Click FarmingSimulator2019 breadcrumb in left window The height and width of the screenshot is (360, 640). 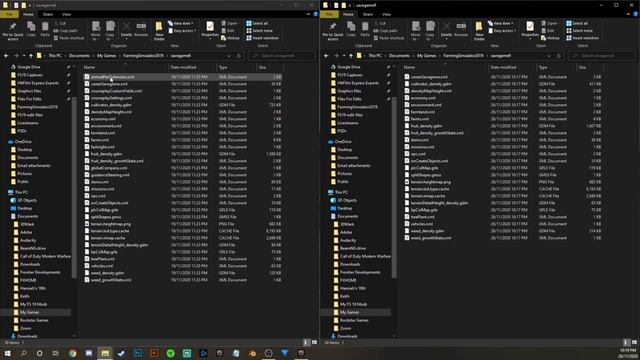(x=143, y=56)
